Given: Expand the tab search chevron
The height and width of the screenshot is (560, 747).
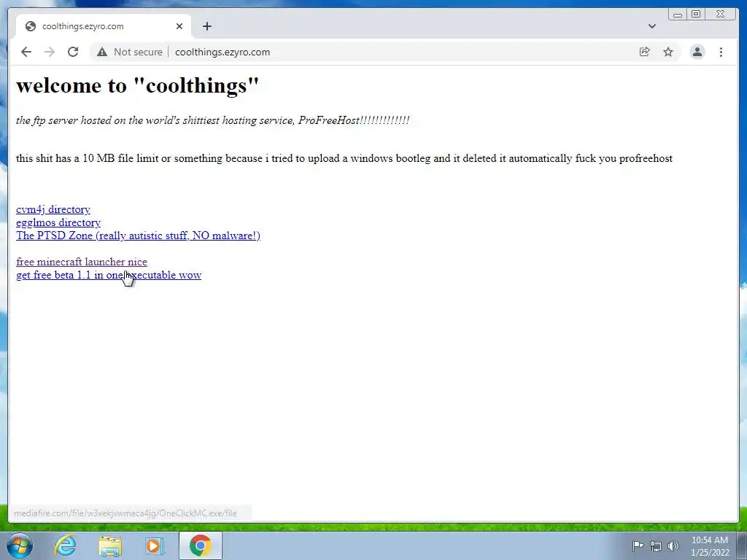Looking at the screenshot, I should (x=652, y=26).
